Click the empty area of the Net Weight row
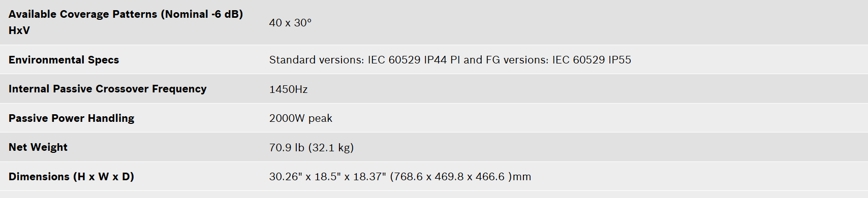 pos(610,147)
